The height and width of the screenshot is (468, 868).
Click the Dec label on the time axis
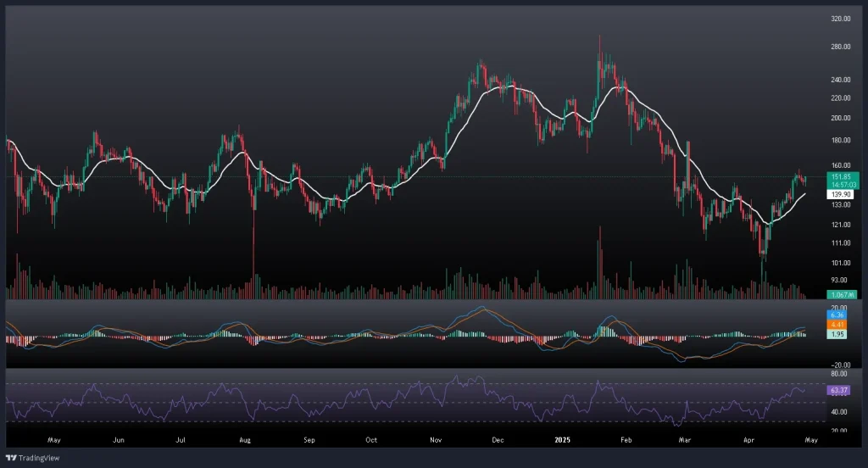(x=498, y=441)
